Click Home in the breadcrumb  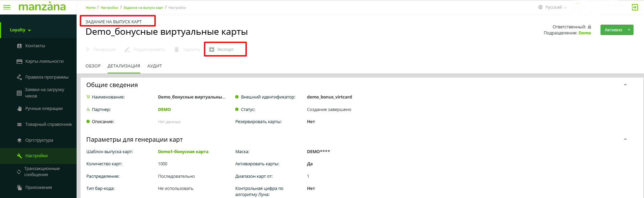pyautogui.click(x=90, y=7)
